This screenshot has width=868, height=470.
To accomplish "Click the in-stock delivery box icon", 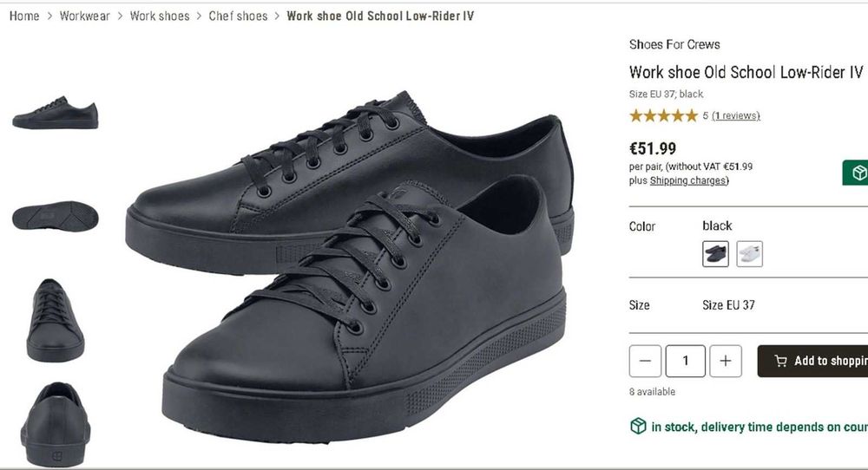I will tap(638, 426).
